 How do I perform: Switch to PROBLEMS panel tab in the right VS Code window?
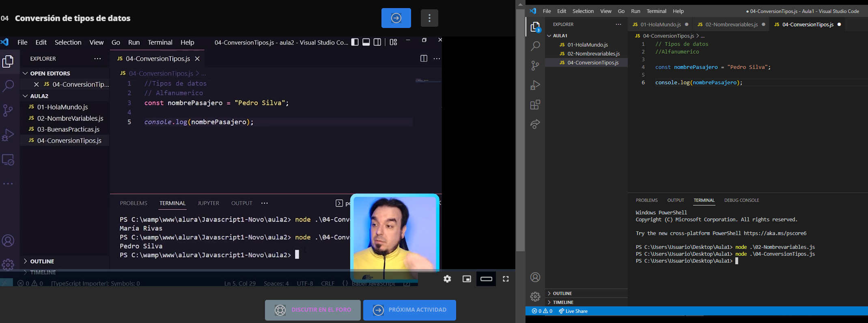click(x=646, y=200)
